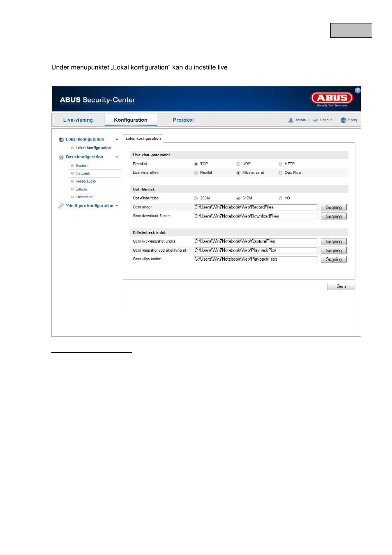Image resolution: width=392 pixels, height=555 pixels.
Task: Click the Yderligere konfiguration tree label
Action: 90,206
